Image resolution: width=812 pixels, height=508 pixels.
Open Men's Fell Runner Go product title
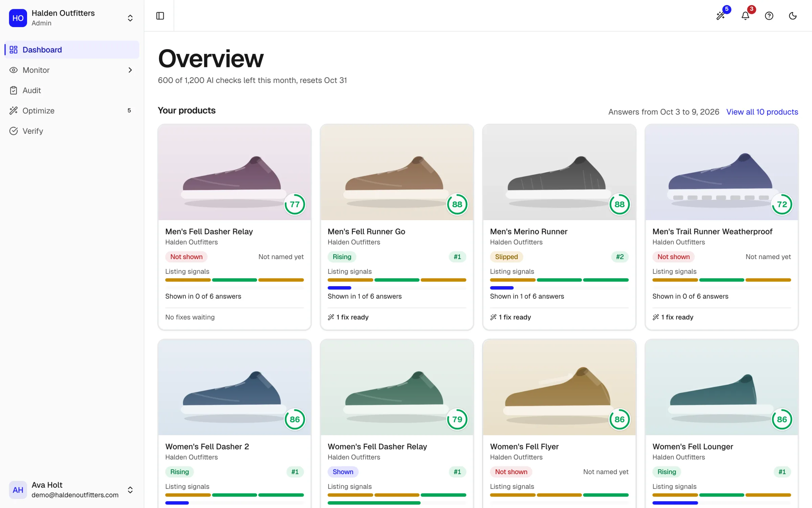[366, 231]
